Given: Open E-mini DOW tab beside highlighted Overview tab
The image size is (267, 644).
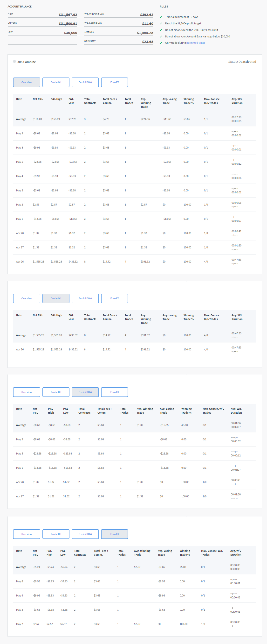Looking at the screenshot, I should tap(85, 82).
